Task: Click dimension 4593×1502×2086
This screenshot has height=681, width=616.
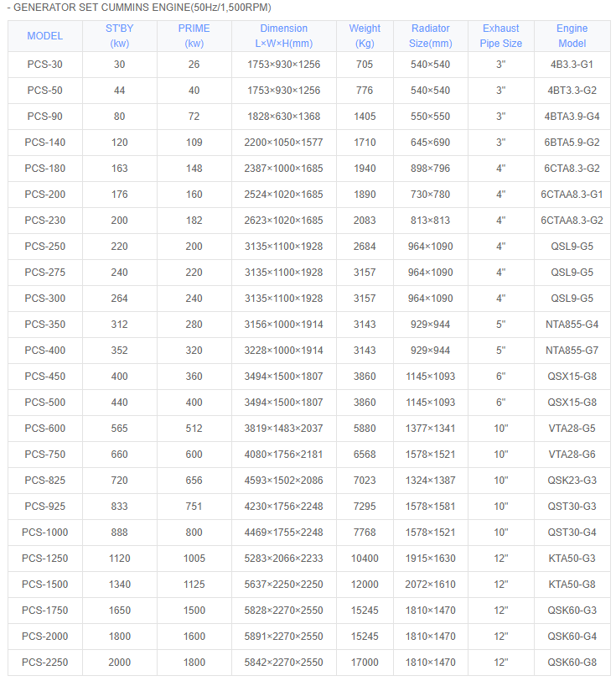Action: (x=284, y=481)
